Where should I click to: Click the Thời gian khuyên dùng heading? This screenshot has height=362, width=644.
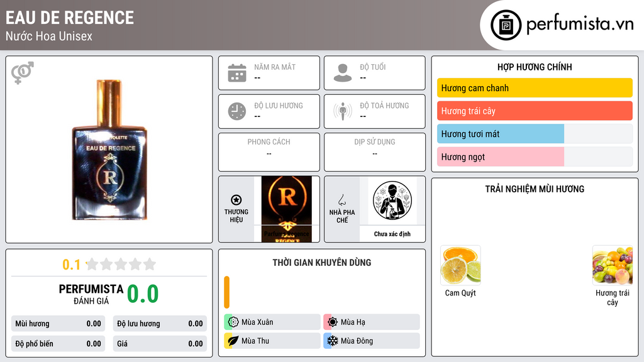(322, 262)
